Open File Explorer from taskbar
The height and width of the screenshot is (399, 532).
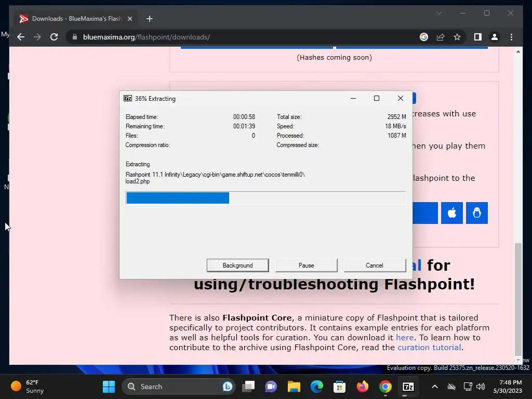coord(294,387)
